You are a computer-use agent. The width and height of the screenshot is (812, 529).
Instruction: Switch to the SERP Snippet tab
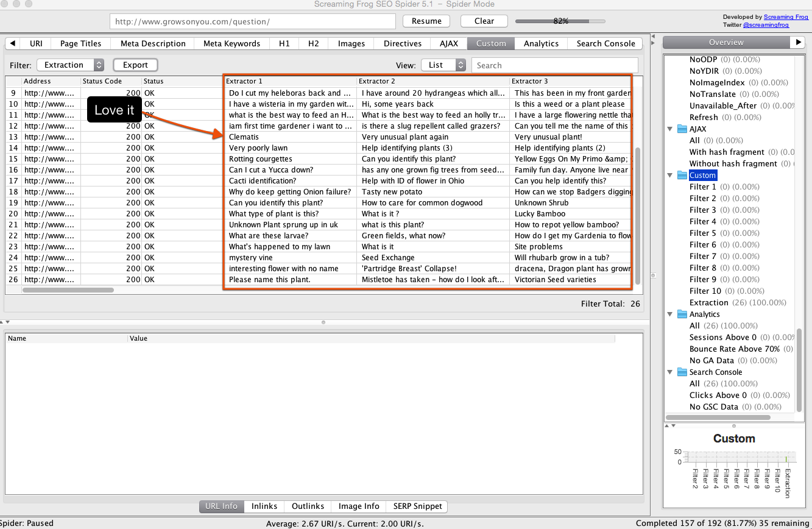pos(418,506)
